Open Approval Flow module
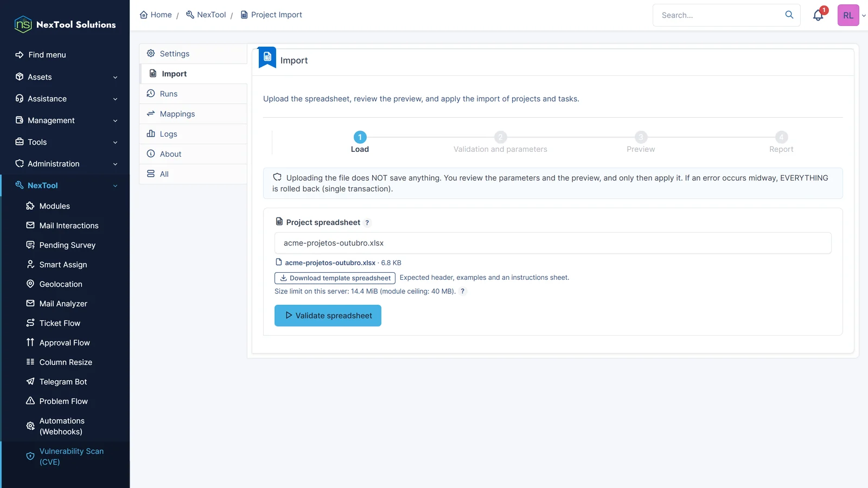Screen dimensions: 868x488 click(x=66, y=343)
